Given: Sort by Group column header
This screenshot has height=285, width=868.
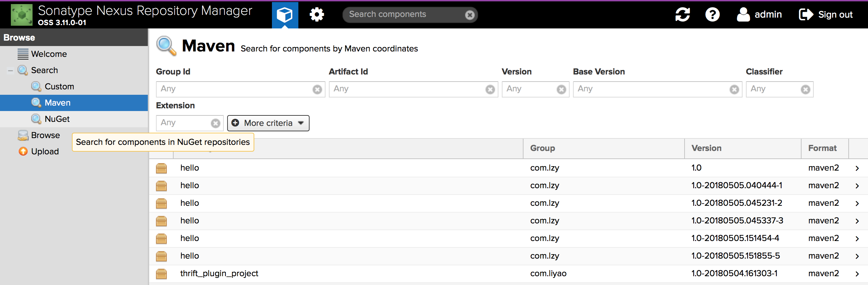Looking at the screenshot, I should pos(604,148).
